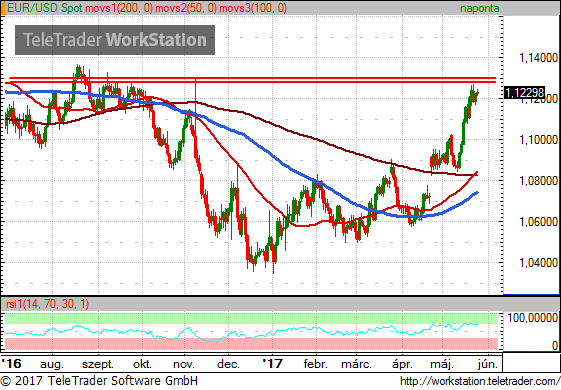Click the pink oversold RSI band

[x=251, y=343]
